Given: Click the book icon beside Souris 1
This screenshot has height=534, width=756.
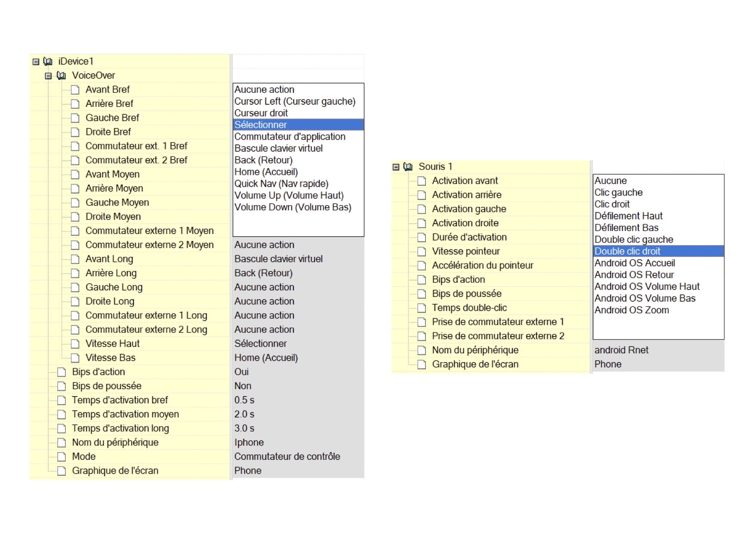Looking at the screenshot, I should 408,167.
